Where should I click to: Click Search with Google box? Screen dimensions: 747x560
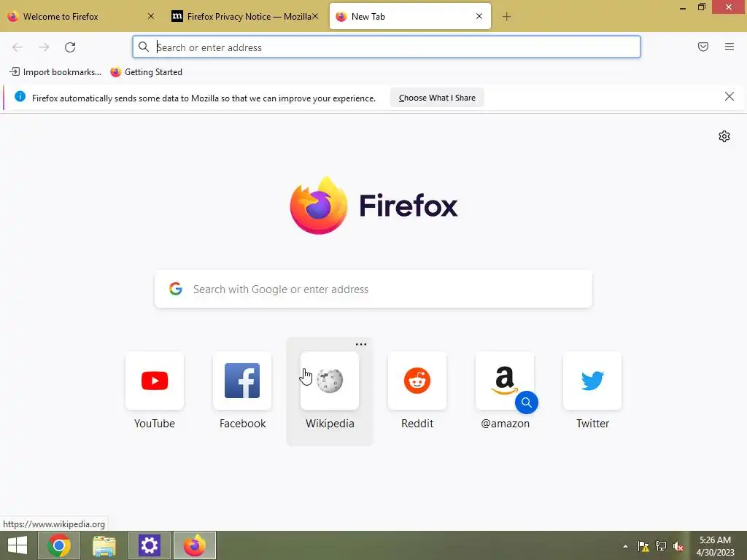click(373, 289)
